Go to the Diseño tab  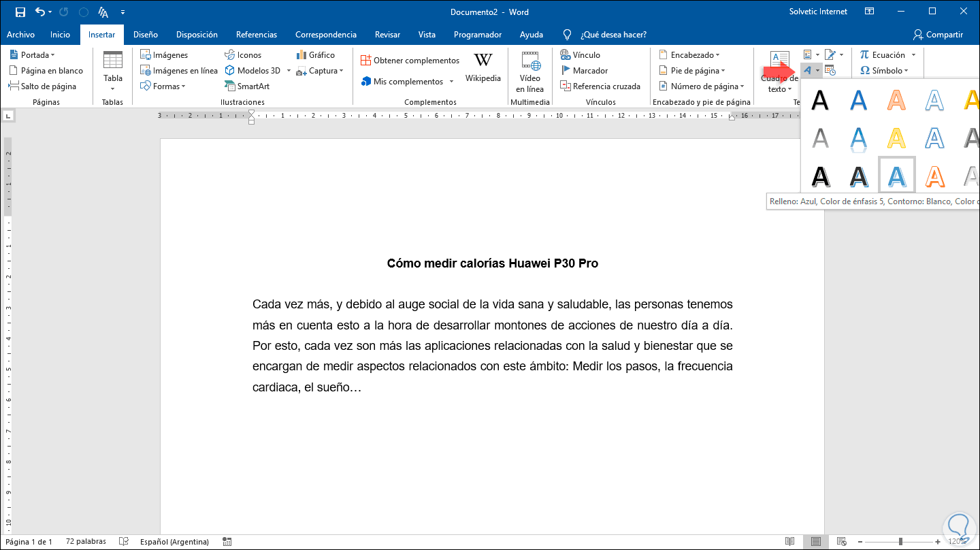[146, 35]
